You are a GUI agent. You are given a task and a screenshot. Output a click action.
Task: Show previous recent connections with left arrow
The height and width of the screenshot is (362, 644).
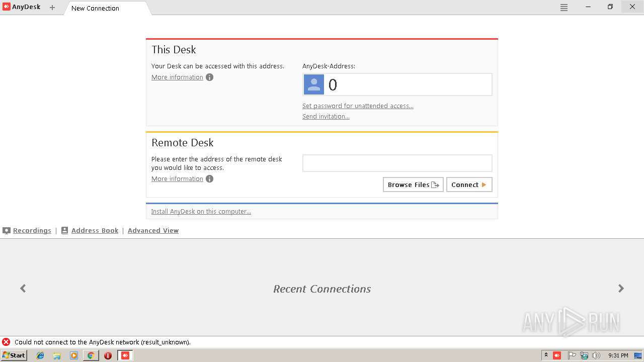click(23, 288)
